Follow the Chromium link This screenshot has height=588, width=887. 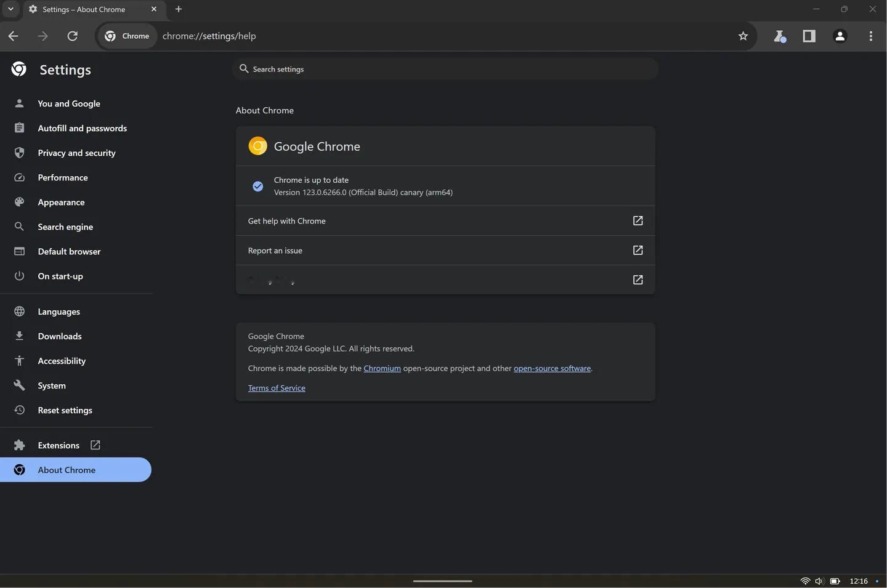pyautogui.click(x=382, y=368)
